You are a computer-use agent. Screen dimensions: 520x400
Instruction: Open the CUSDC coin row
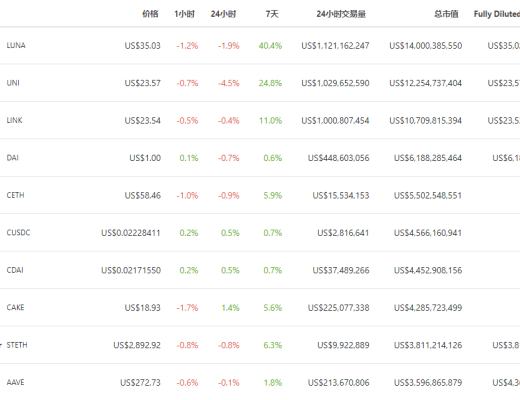coord(260,233)
